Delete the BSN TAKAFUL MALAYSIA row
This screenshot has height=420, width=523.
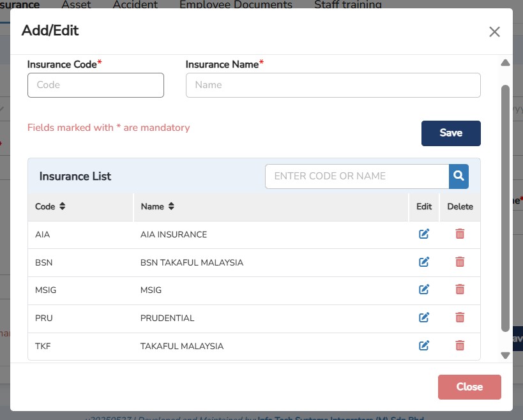coord(460,262)
